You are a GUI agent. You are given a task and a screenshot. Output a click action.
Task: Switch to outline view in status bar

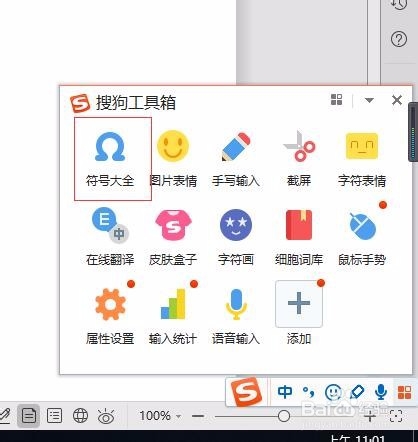pyautogui.click(x=54, y=416)
